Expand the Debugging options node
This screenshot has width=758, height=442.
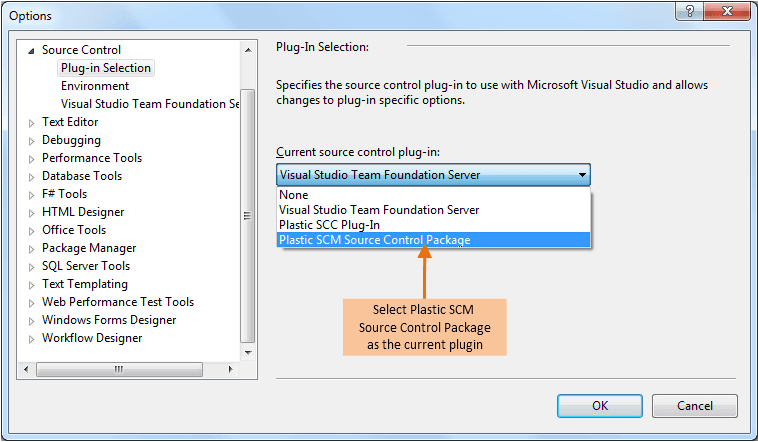(x=31, y=141)
